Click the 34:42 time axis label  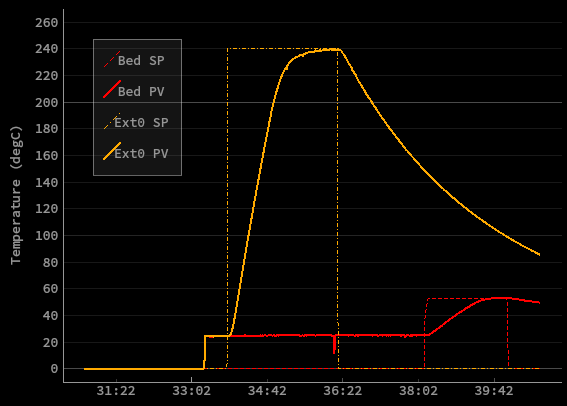click(267, 391)
